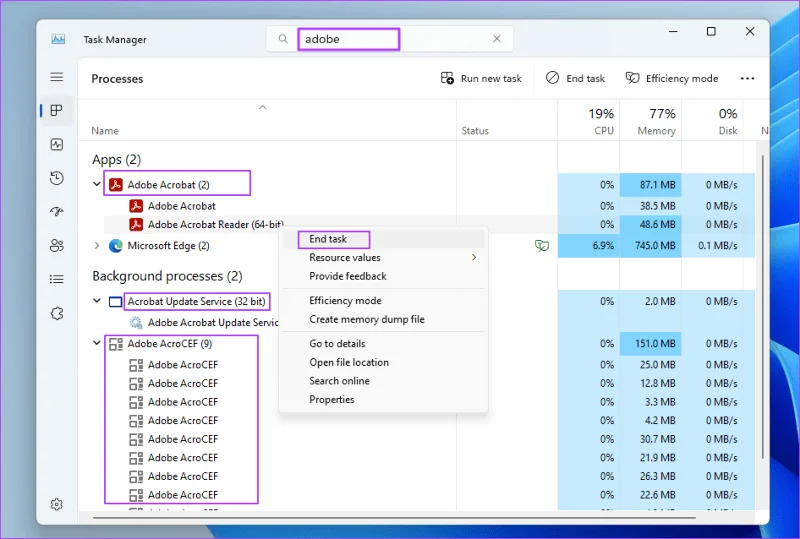Sort by the Memory column header
The image size is (800, 539).
(651, 121)
